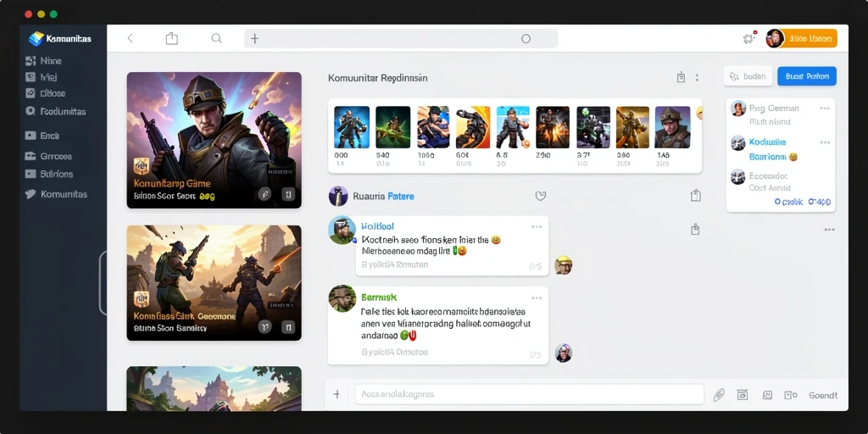Open three-dot menu on Holtical message

(x=537, y=227)
